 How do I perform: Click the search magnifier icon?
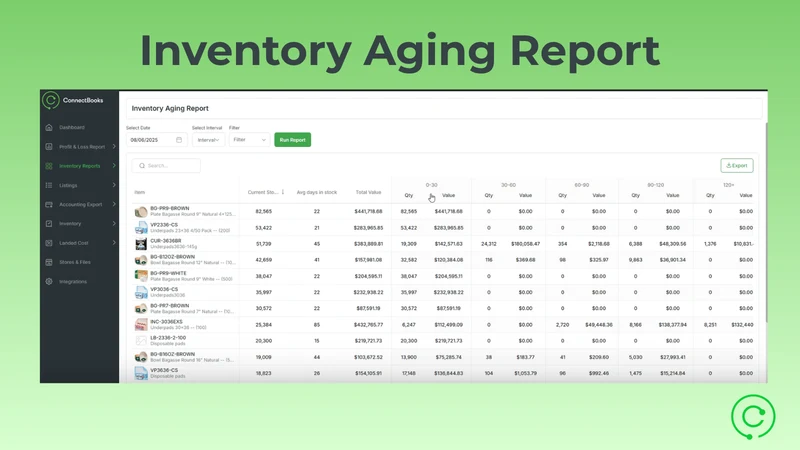point(142,166)
